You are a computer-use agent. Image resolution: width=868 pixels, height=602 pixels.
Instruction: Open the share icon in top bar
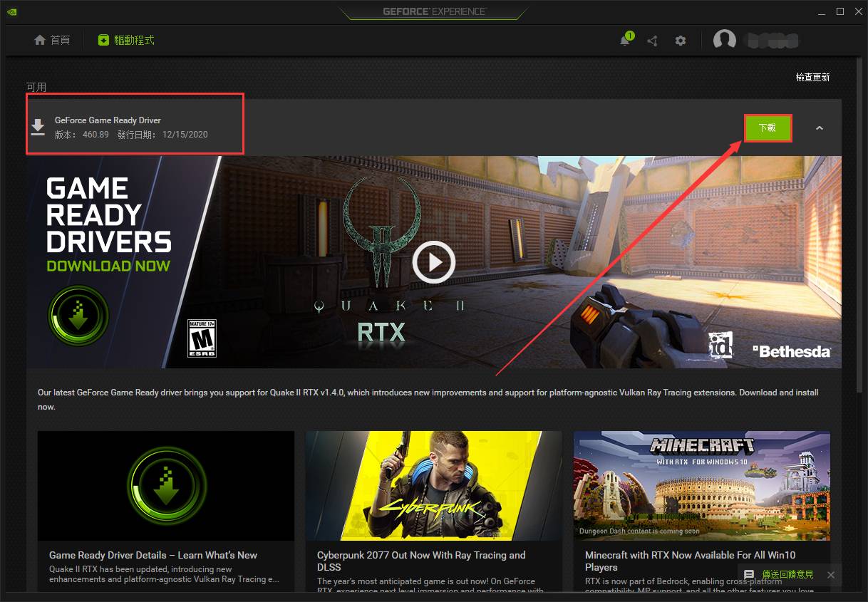(652, 41)
